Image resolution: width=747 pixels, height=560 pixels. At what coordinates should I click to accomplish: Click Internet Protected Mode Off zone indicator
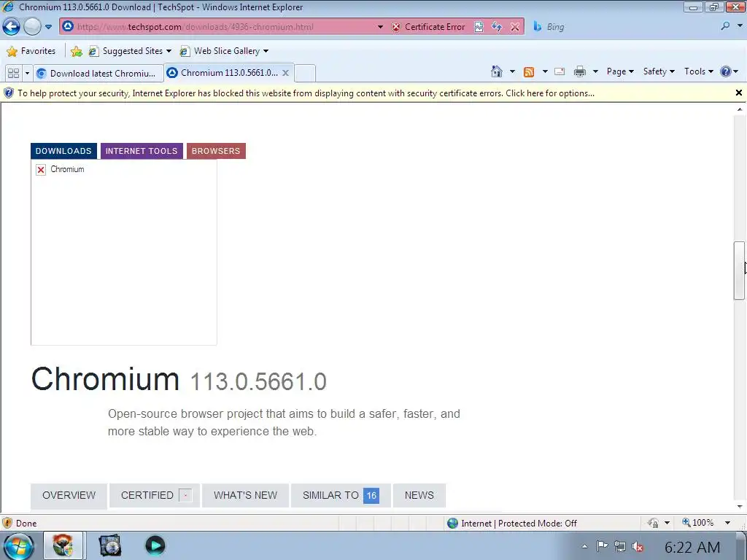(x=512, y=524)
